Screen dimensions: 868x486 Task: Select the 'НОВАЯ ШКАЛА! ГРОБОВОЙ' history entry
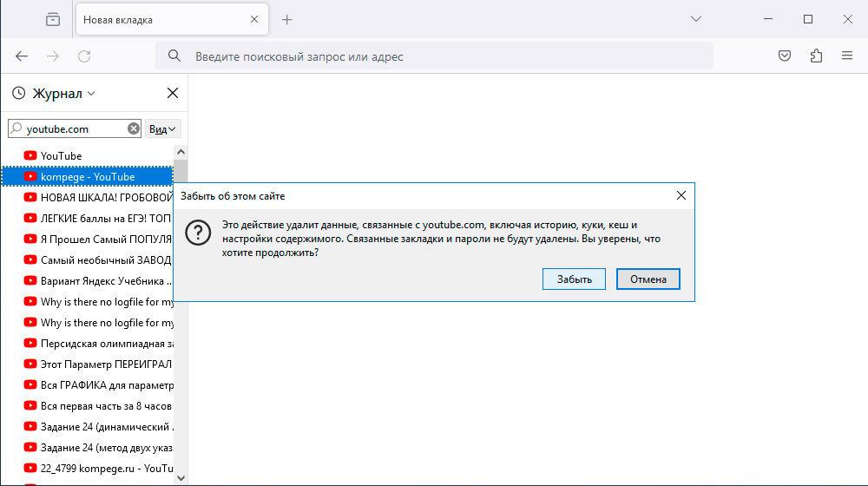(x=87, y=198)
